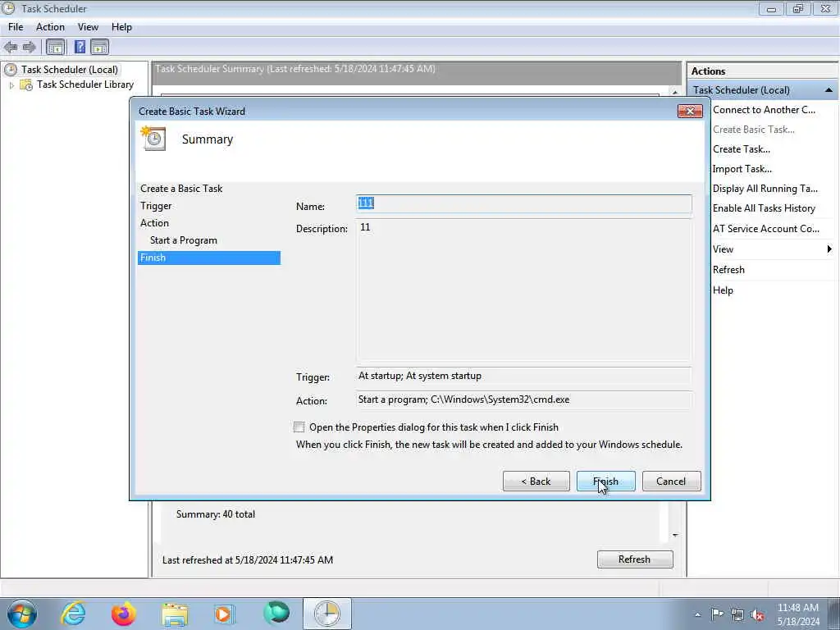
Task: Click Create Task... in Actions pane
Action: [x=742, y=149]
